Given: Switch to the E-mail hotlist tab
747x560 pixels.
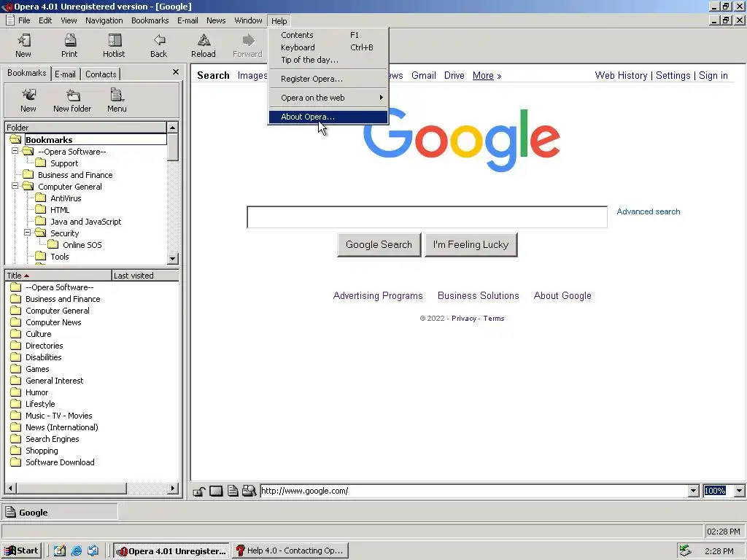Looking at the screenshot, I should pos(65,74).
